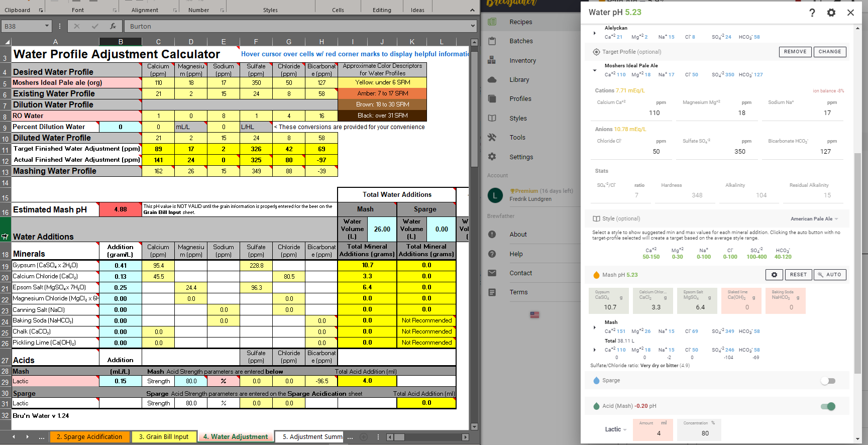The height and width of the screenshot is (445, 868).
Task: Open the Help question mark icon in sidebar
Action: click(492, 254)
